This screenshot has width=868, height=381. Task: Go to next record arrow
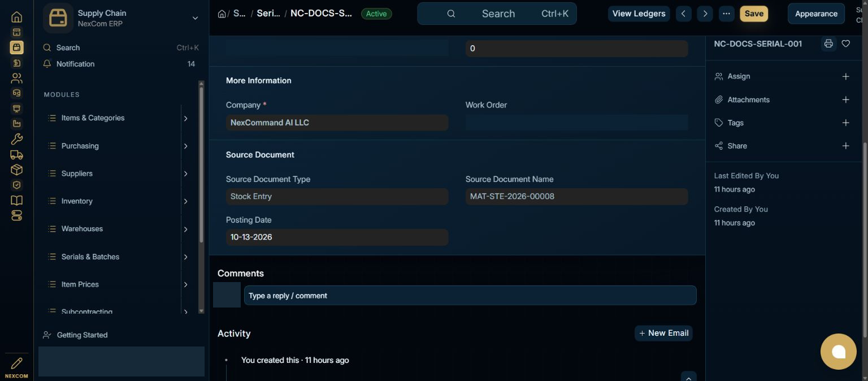point(705,14)
